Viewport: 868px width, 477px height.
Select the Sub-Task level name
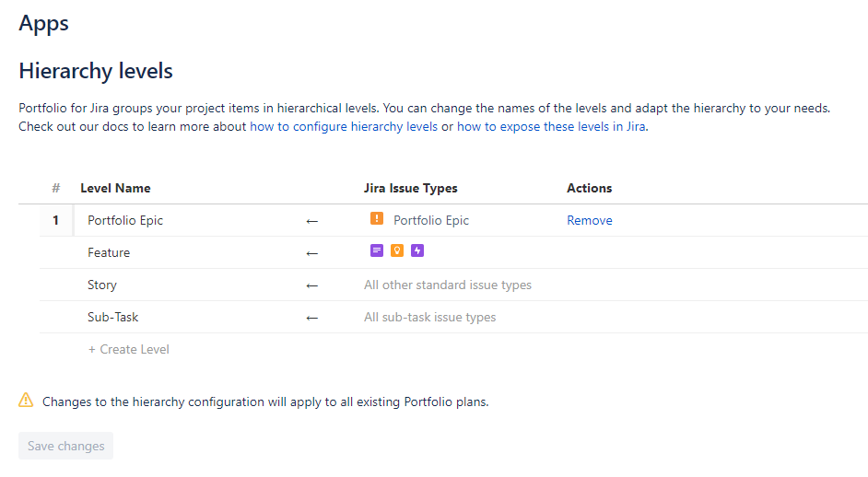click(x=113, y=317)
